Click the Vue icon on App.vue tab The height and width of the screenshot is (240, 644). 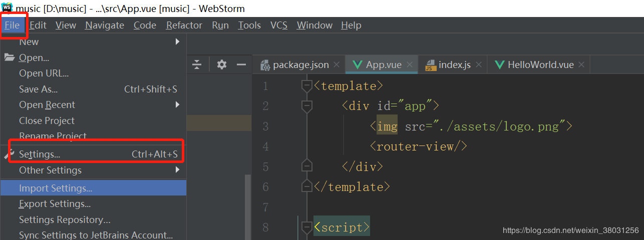click(358, 64)
